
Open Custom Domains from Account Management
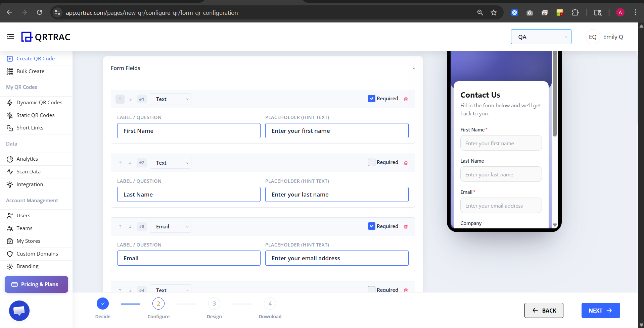tap(37, 254)
